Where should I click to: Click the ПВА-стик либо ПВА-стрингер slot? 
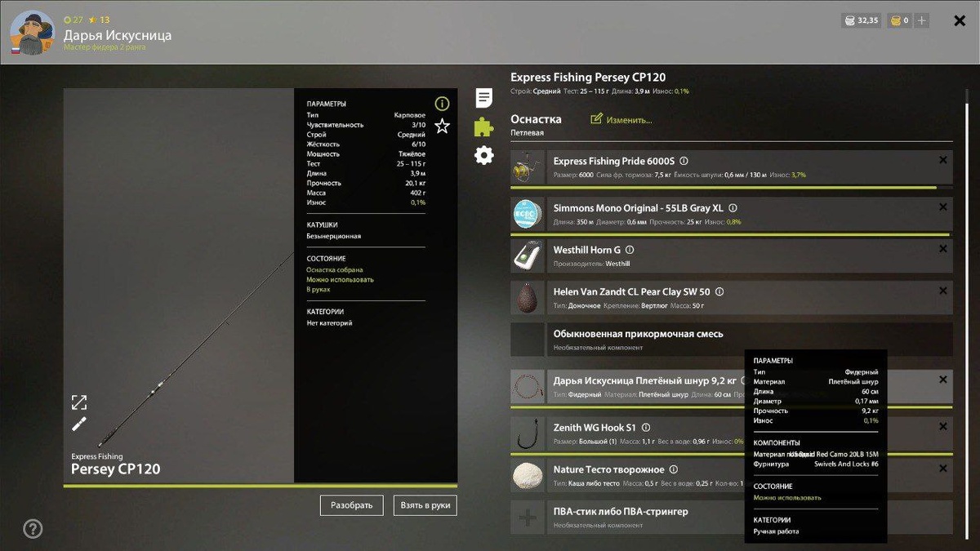[732, 518]
